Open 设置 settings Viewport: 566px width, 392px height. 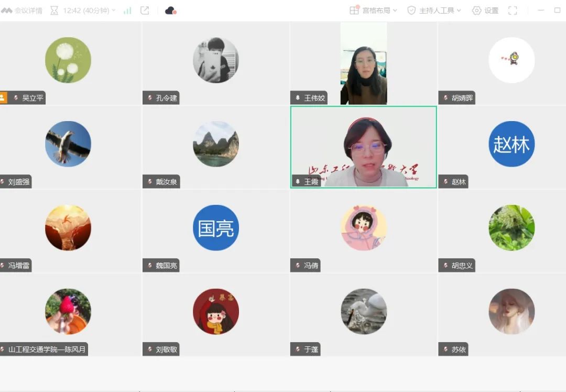tap(485, 10)
